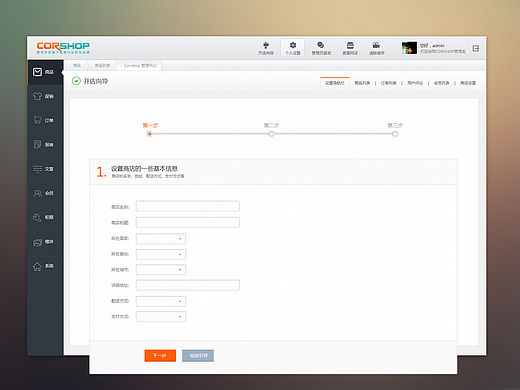
Task: Click the 开店向导 icon in top toolbar
Action: 266,48
